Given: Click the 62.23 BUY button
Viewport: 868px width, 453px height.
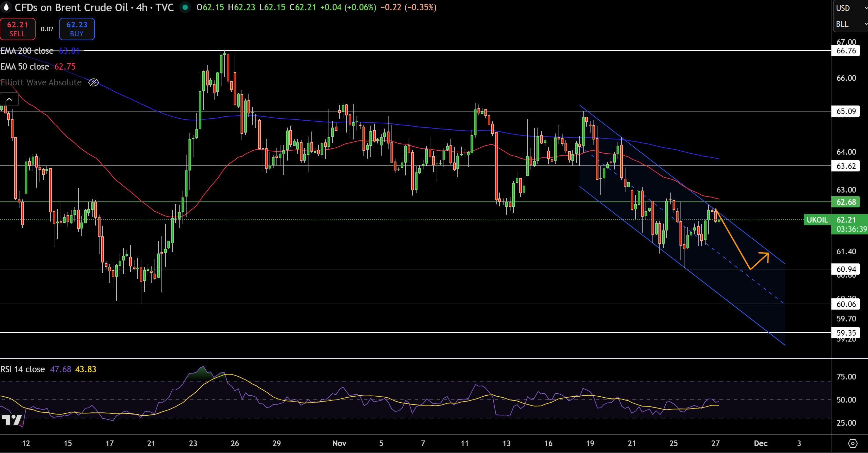Looking at the screenshot, I should (x=77, y=29).
